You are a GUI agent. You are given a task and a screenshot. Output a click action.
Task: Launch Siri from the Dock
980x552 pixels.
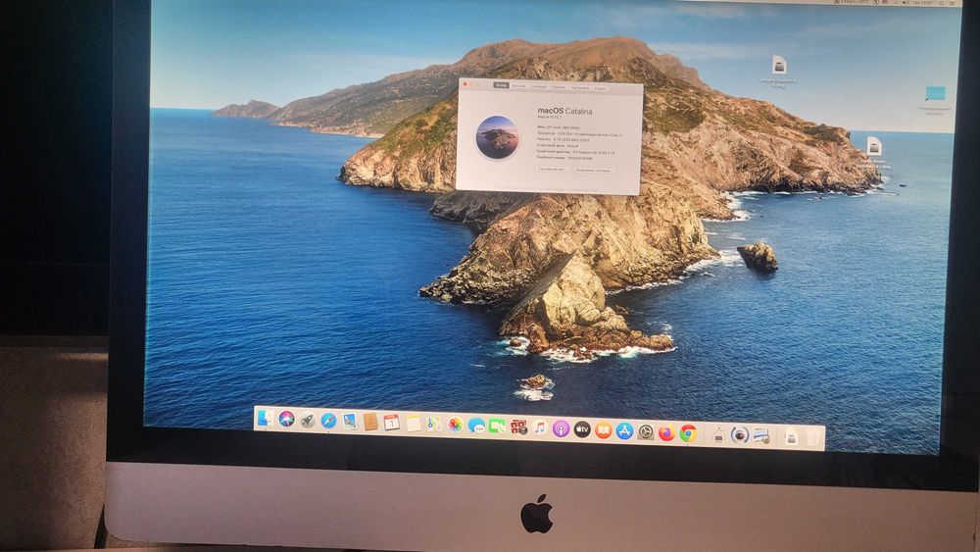(286, 419)
